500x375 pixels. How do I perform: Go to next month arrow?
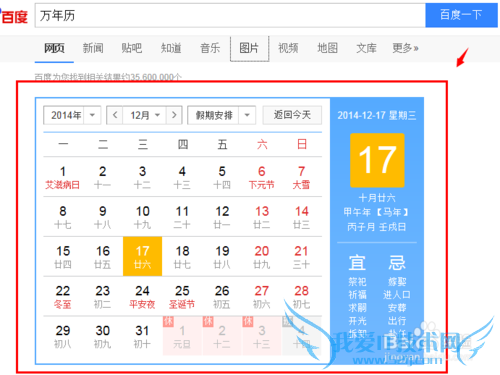tap(174, 115)
